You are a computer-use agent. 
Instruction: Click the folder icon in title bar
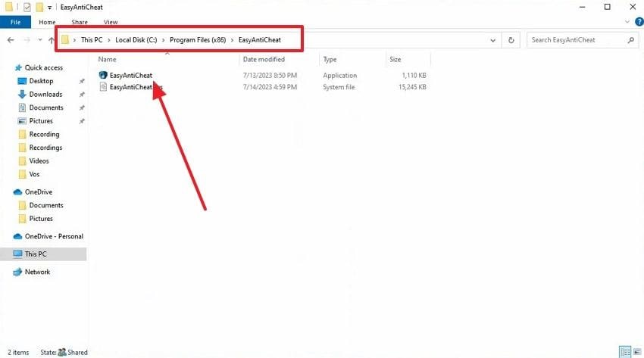click(8, 7)
